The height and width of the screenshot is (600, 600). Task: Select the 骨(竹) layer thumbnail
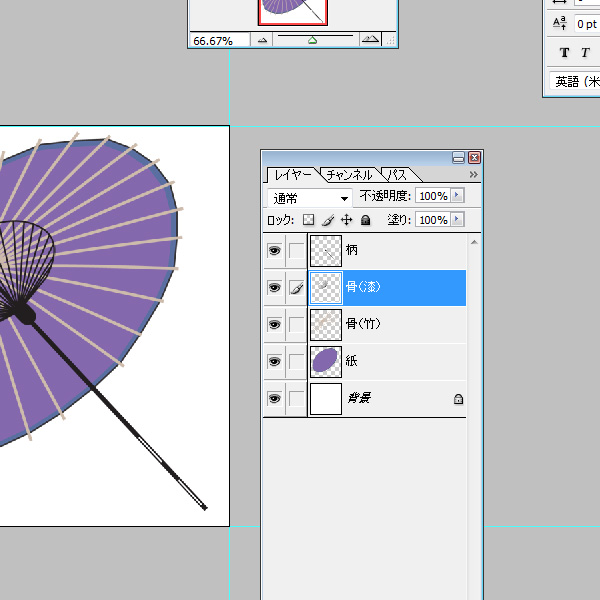click(325, 324)
